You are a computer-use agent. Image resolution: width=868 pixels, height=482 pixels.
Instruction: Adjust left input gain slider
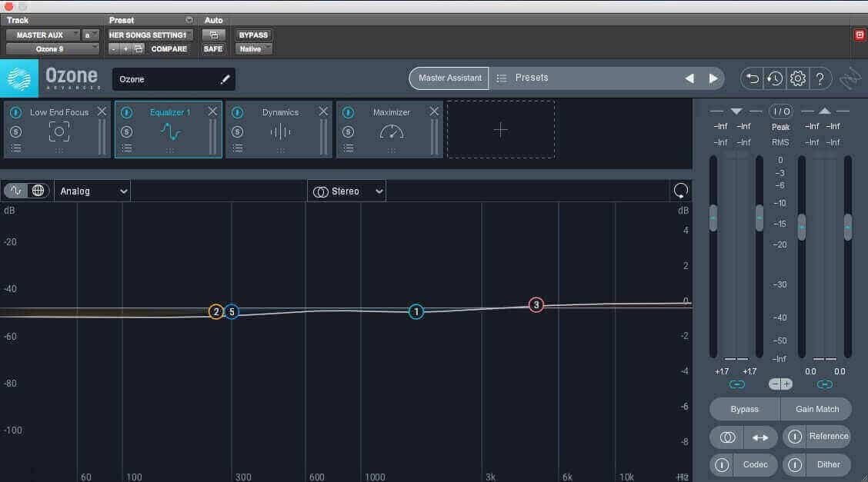tap(713, 218)
